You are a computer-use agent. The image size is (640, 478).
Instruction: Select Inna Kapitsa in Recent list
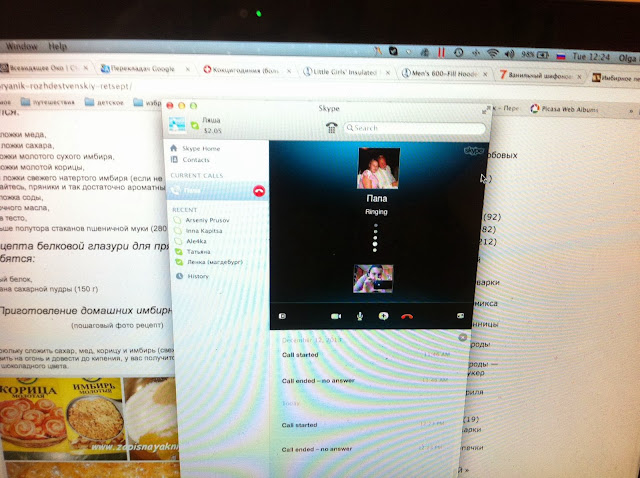(204, 231)
